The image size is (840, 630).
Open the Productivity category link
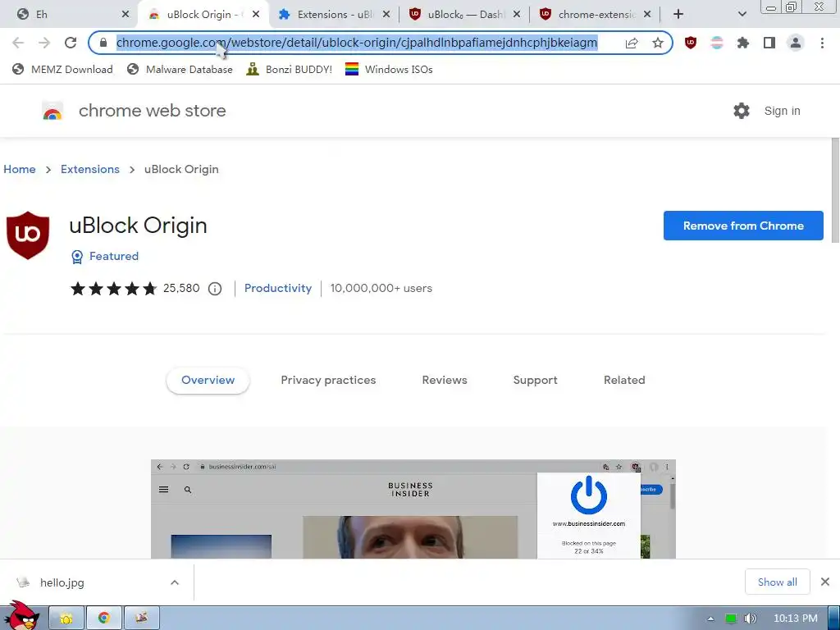[278, 288]
